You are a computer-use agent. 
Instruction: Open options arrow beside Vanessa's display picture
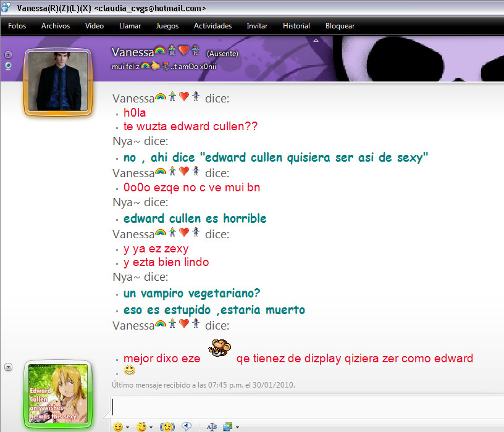pos(9,54)
